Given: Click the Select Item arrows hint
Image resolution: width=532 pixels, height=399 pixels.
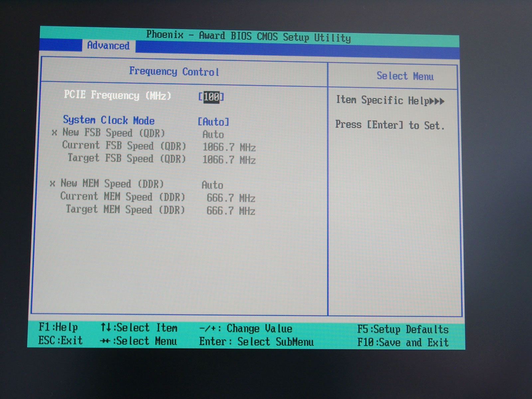Looking at the screenshot, I should pos(139,328).
